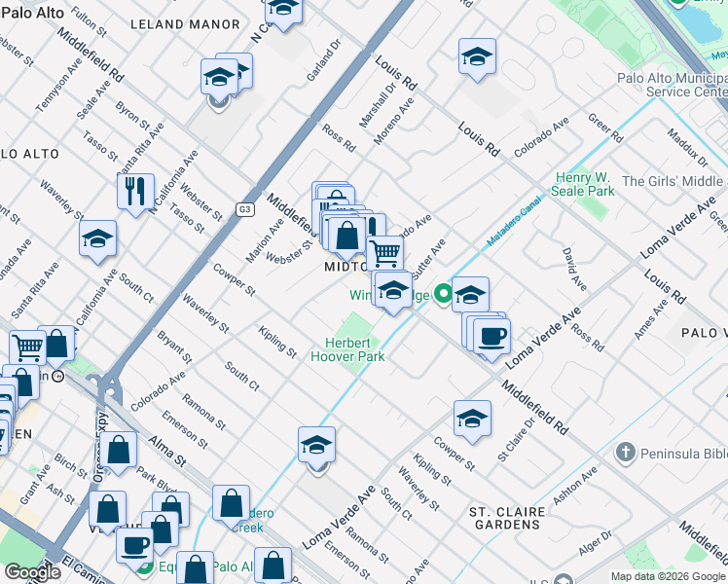The height and width of the screenshot is (584, 728).
Task: Select the St Claire Dr street label
Action: pos(516,439)
